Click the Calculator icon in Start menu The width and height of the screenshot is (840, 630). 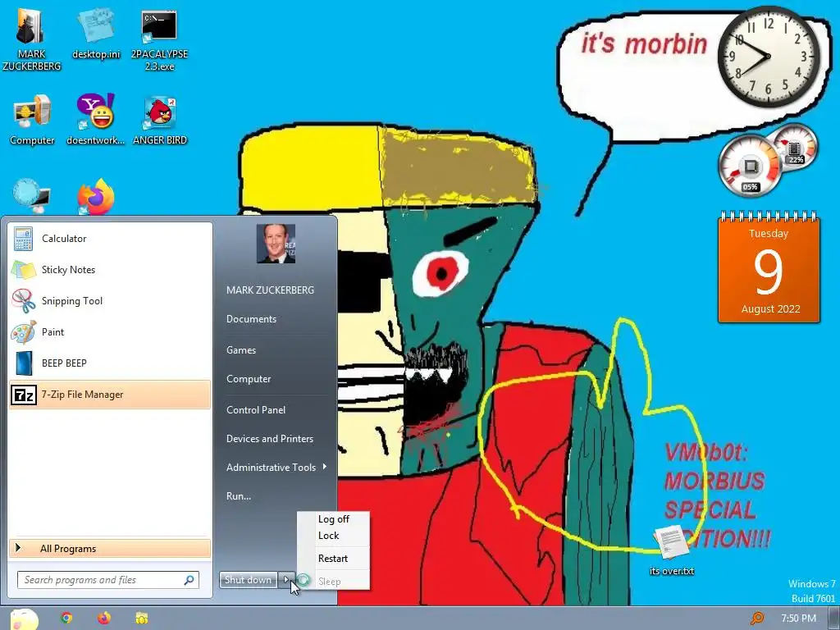(23, 239)
